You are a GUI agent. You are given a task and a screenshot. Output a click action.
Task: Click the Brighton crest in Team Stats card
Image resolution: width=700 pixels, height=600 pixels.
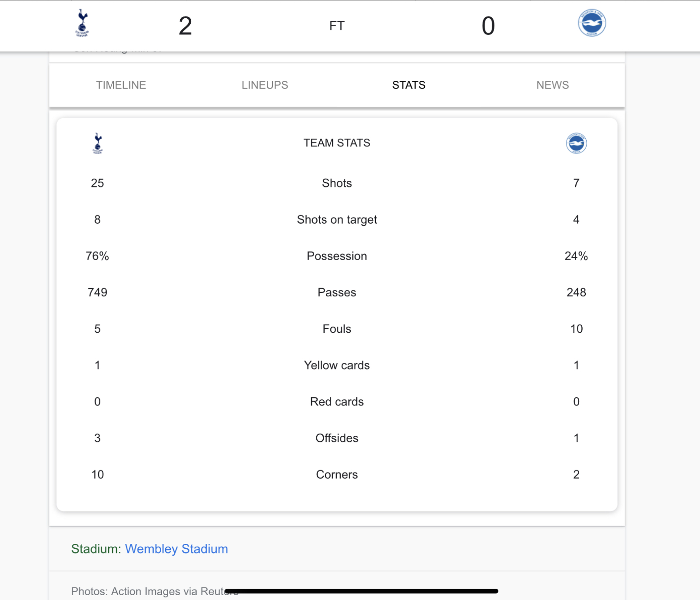576,143
